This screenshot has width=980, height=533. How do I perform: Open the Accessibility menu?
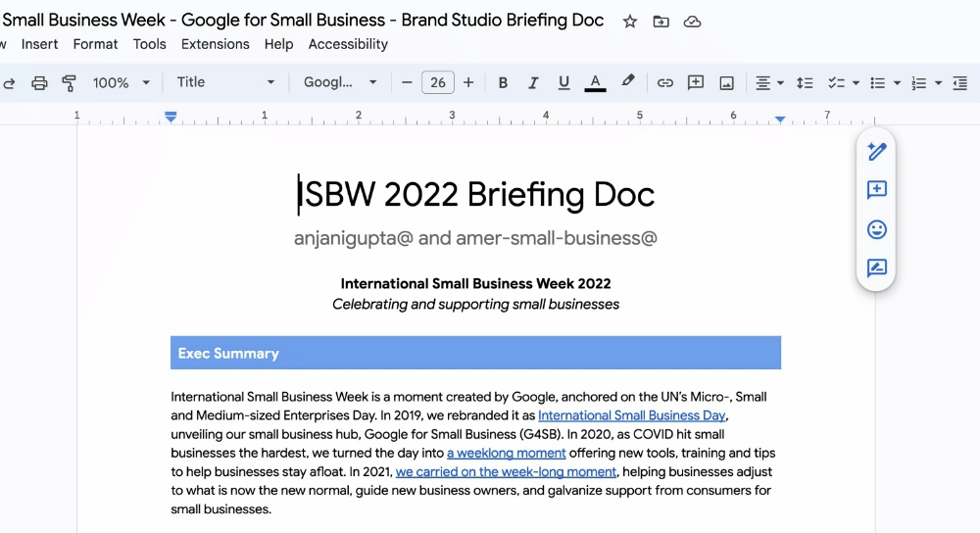click(348, 44)
